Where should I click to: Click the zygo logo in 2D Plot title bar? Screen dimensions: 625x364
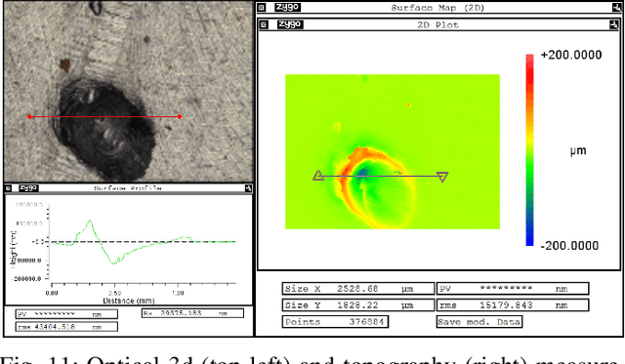[x=290, y=24]
